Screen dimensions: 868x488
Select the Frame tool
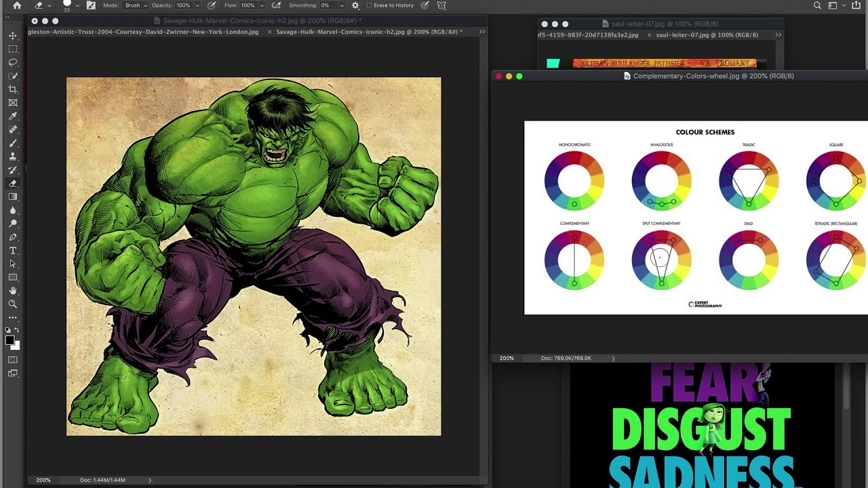point(13,103)
